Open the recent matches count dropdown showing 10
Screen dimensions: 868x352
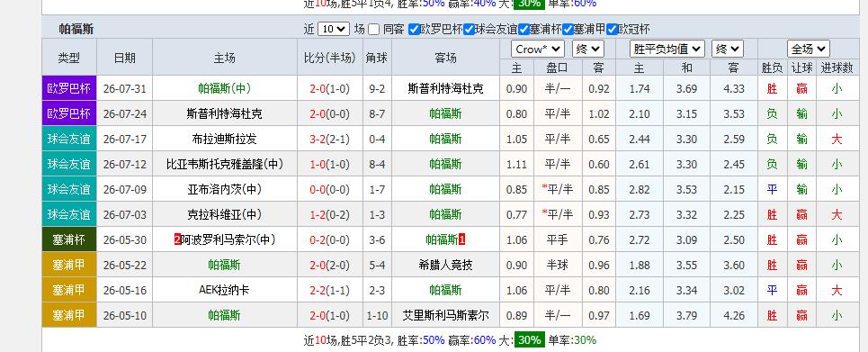[333, 30]
